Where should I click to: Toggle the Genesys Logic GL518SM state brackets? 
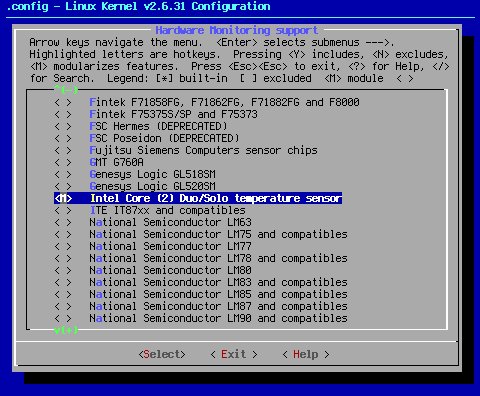pos(63,174)
